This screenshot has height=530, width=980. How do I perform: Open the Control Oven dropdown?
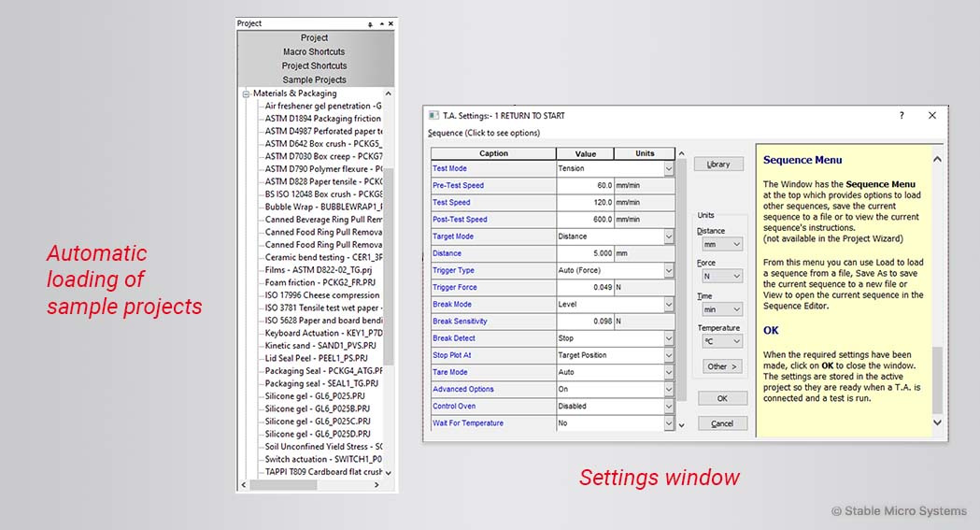(x=668, y=406)
